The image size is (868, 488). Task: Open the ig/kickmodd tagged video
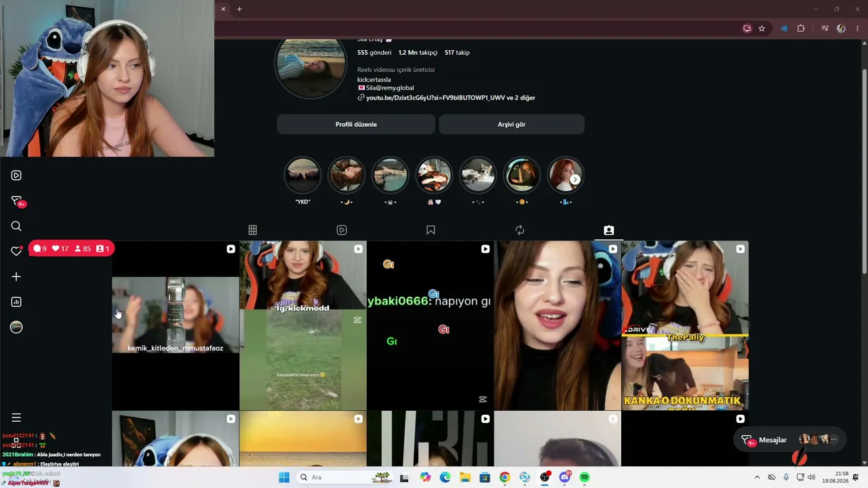303,325
